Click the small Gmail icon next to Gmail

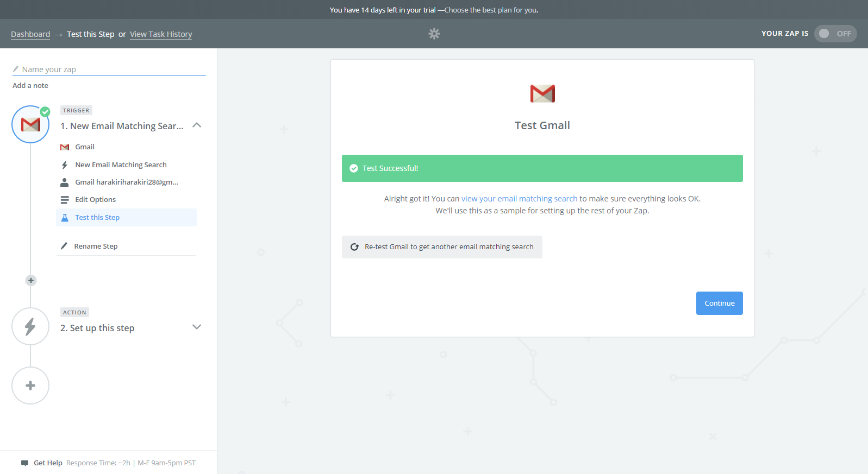(65, 147)
